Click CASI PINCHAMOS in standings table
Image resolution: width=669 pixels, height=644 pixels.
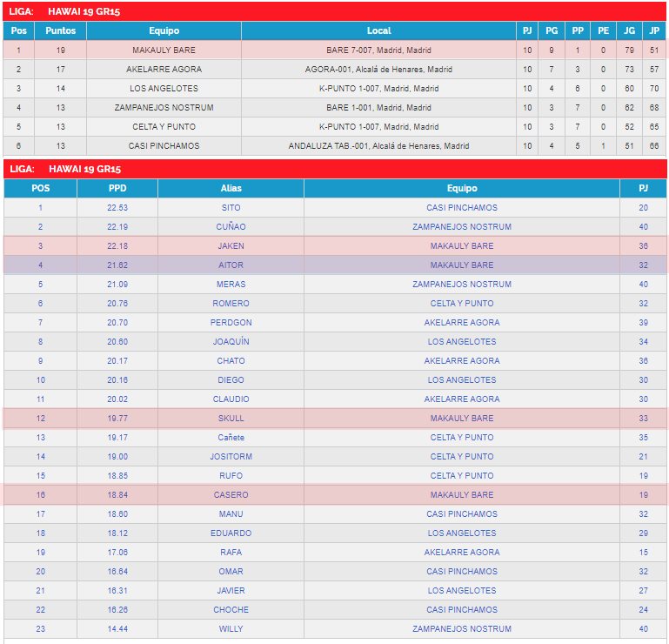164,146
